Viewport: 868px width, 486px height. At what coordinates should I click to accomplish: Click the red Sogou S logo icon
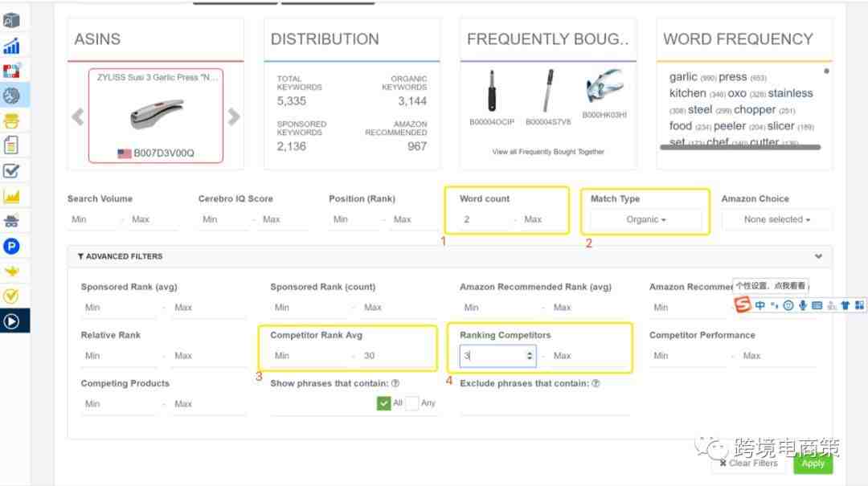click(x=743, y=305)
